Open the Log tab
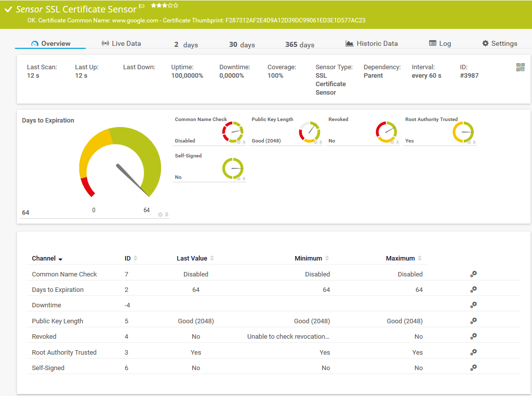 pyautogui.click(x=440, y=44)
